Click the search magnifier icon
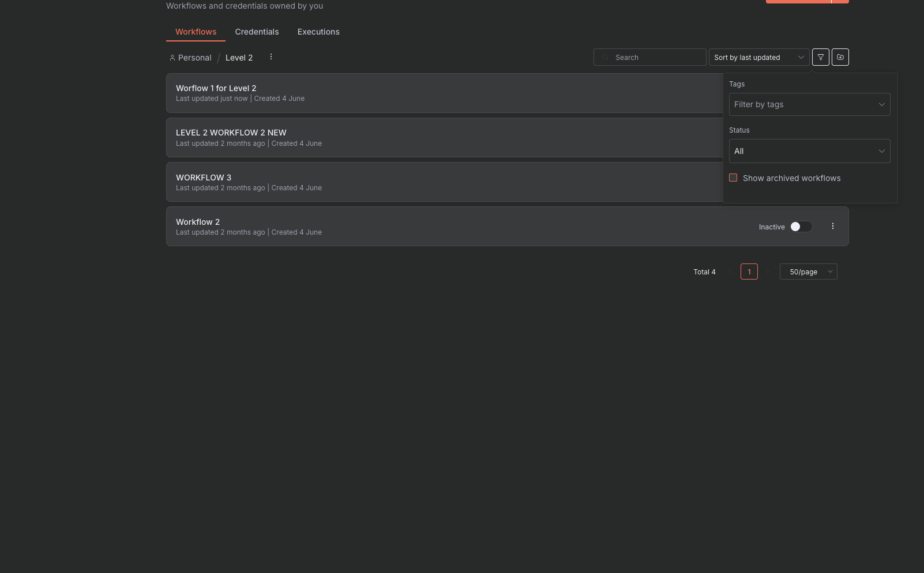This screenshot has height=573, width=924. [x=605, y=58]
